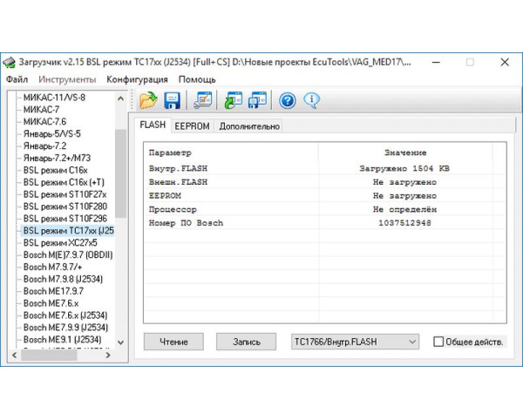Open the Конфигурация menu
The width and height of the screenshot is (523, 420).
click(x=136, y=79)
